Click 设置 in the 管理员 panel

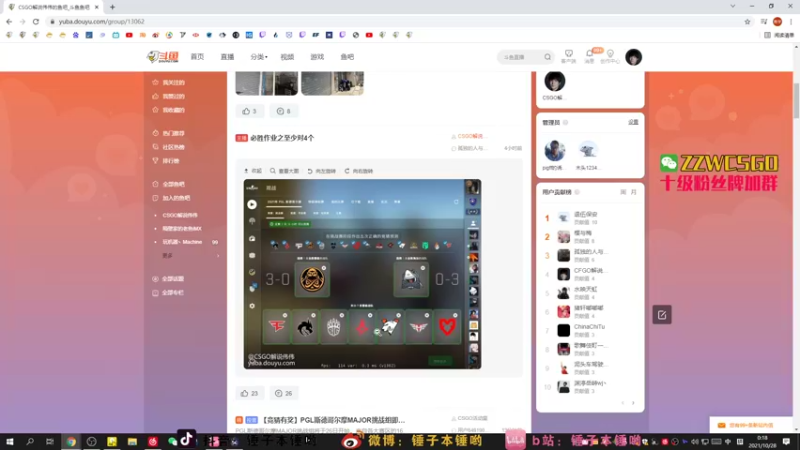[633, 122]
